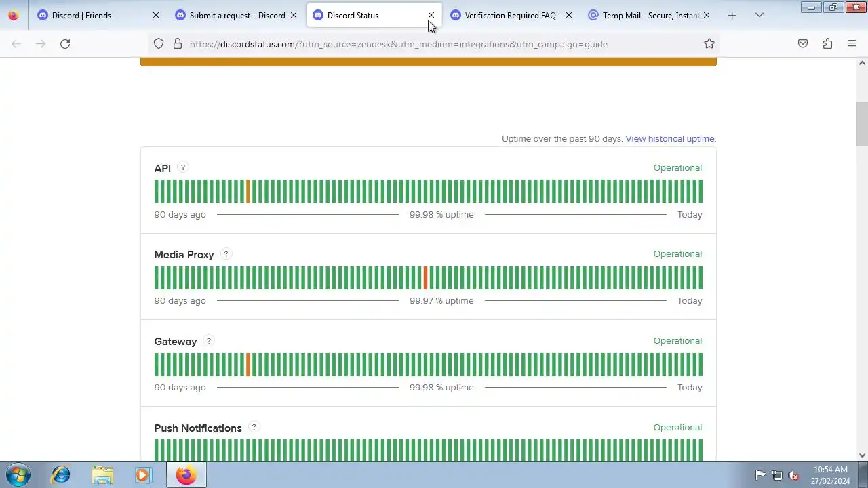This screenshot has width=868, height=488.
Task: Click the red outage bar in Media Proxy
Action: pos(426,278)
